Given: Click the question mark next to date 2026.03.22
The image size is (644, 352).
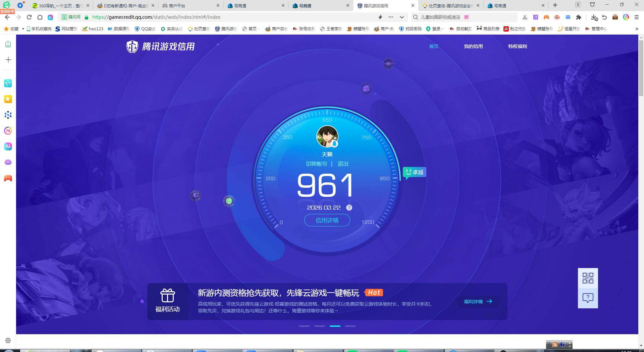Looking at the screenshot, I should tap(349, 208).
